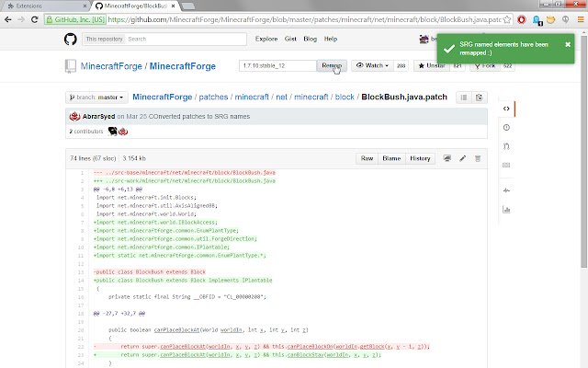Delete the file with trash icon
The image size is (588, 368).
coord(478,158)
